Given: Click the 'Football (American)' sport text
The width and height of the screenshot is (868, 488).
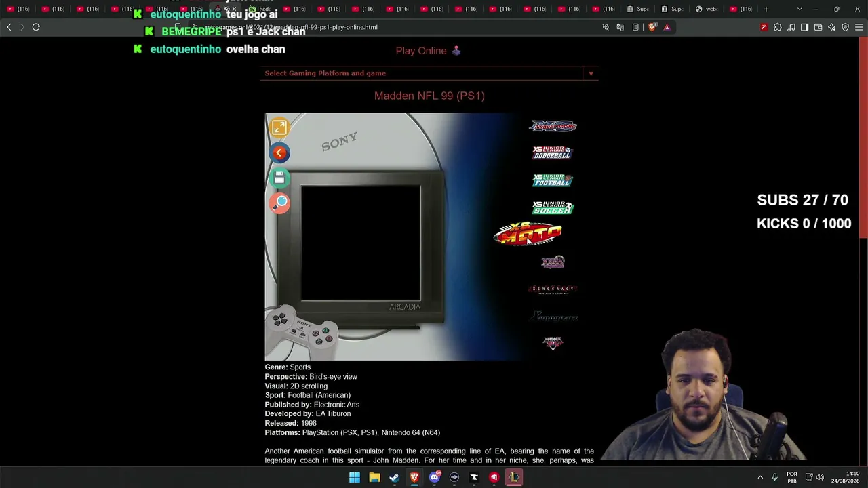Looking at the screenshot, I should 319,395.
